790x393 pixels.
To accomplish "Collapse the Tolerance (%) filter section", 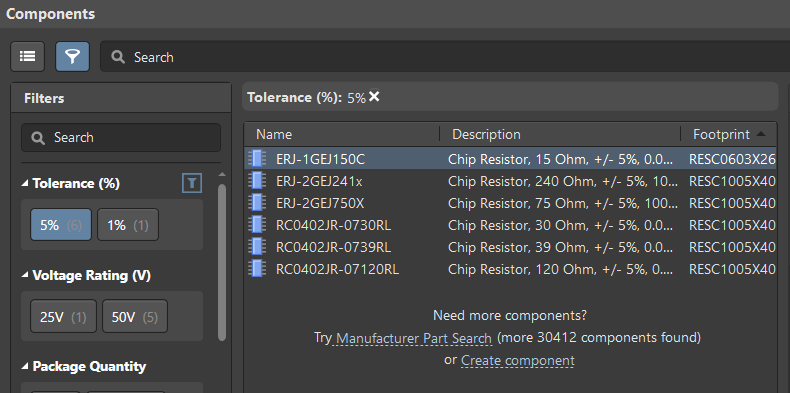I will (26, 184).
